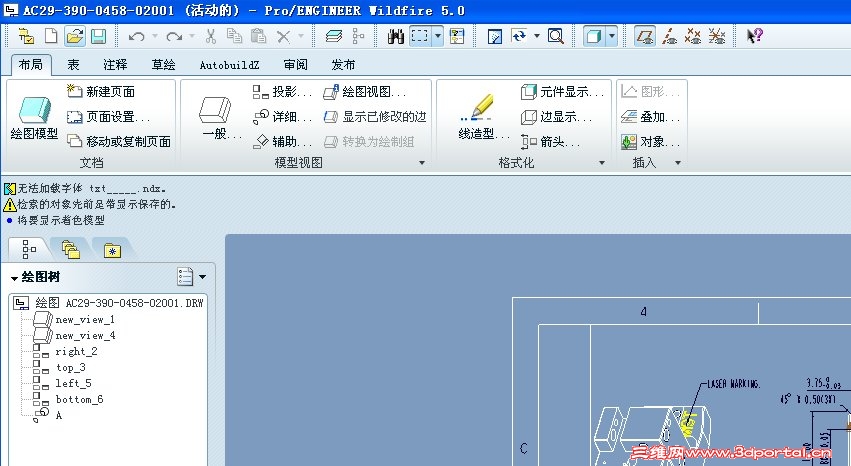The image size is (851, 466).
Task: Click the binoculars find icon
Action: click(396, 36)
